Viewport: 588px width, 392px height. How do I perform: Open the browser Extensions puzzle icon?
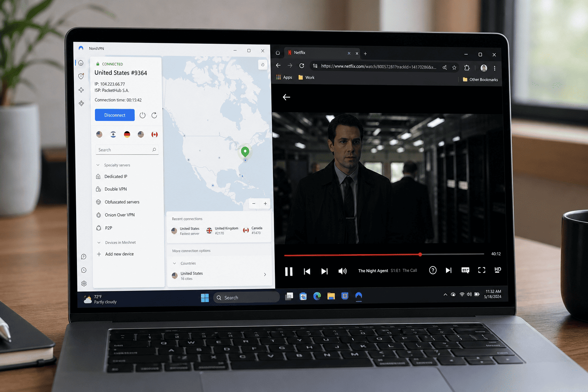[467, 68]
